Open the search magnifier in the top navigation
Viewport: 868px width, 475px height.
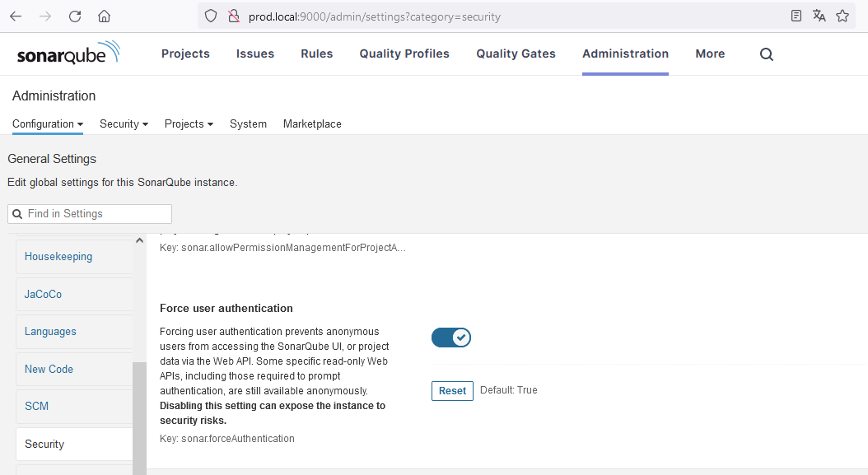tap(766, 54)
